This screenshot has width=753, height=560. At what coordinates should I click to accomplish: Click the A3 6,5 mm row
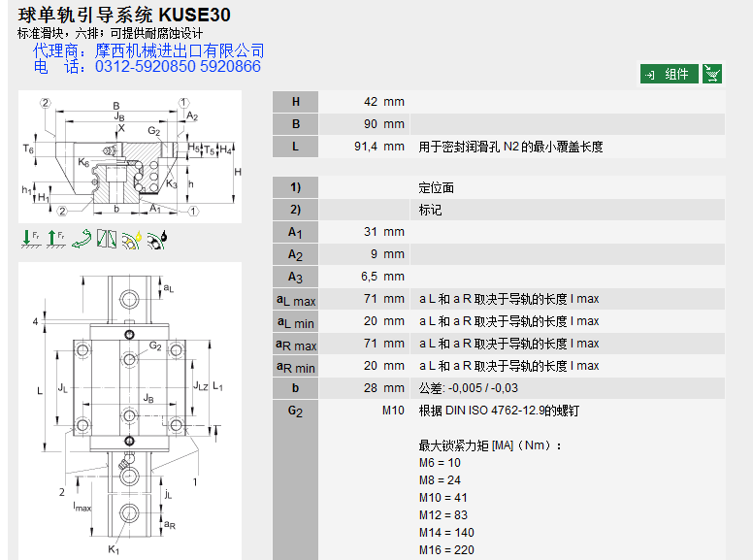[x=498, y=277]
